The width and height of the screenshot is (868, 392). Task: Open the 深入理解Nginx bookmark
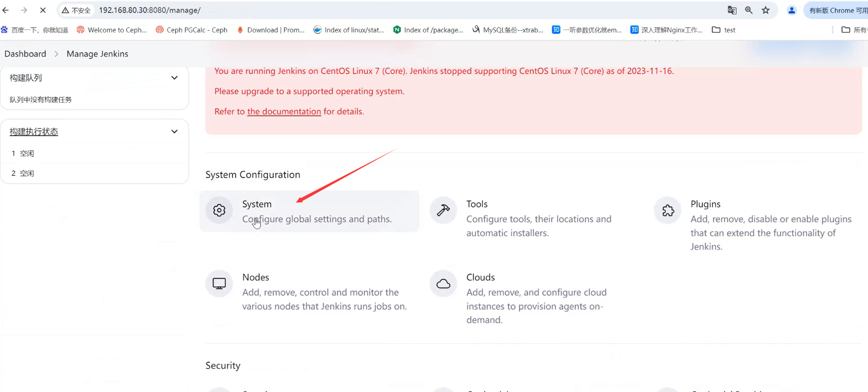point(666,30)
